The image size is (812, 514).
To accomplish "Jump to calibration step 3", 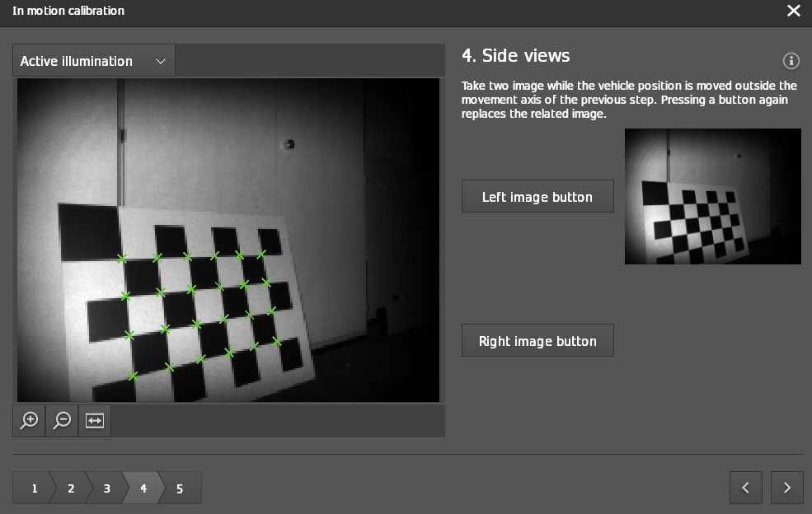I will 106,488.
